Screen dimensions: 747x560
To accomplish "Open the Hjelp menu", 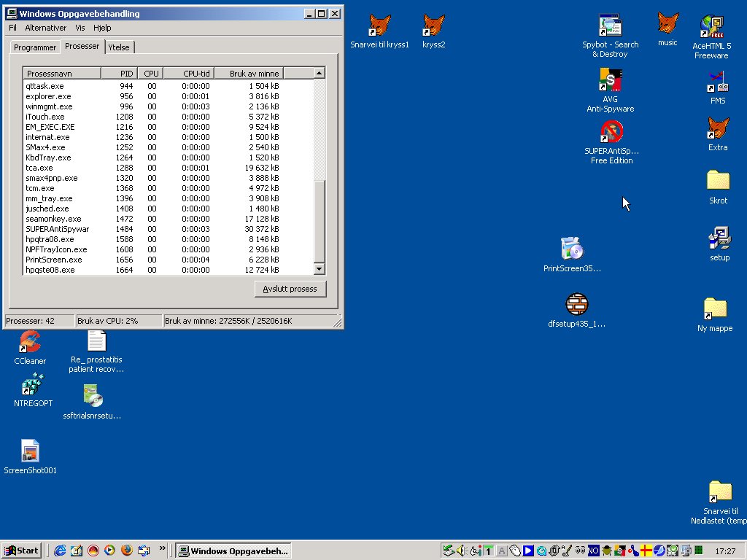I will point(102,28).
